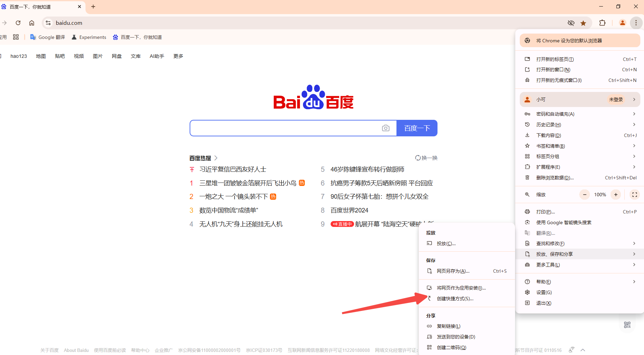
Task: Open 设置 from Chrome menu
Action: pyautogui.click(x=580, y=292)
